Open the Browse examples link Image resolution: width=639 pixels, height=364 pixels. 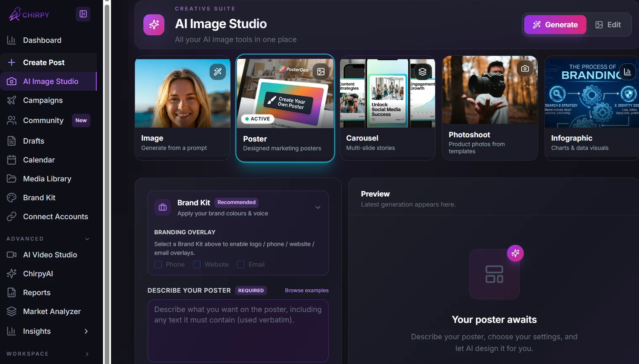(x=307, y=291)
